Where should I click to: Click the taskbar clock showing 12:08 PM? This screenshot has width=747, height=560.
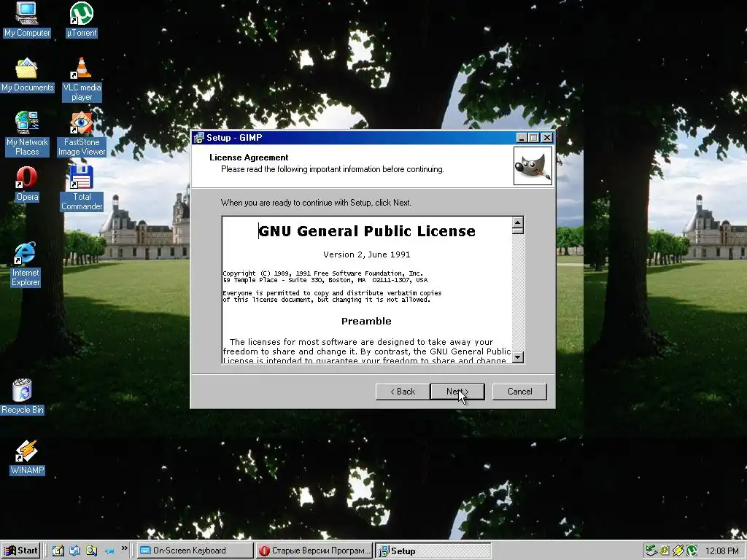click(x=721, y=551)
